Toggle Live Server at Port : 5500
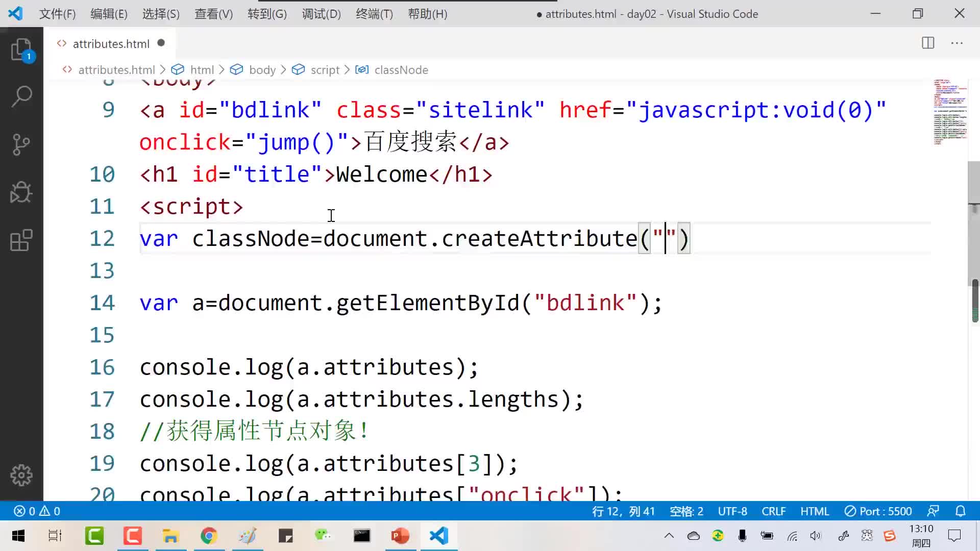This screenshot has width=980, height=551. (x=878, y=511)
